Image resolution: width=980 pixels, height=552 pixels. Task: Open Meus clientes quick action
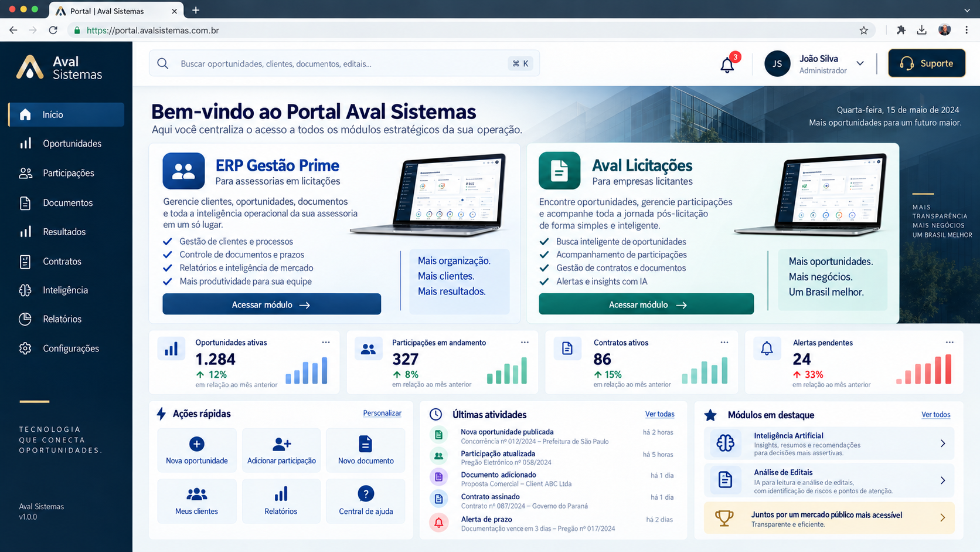pos(197,501)
